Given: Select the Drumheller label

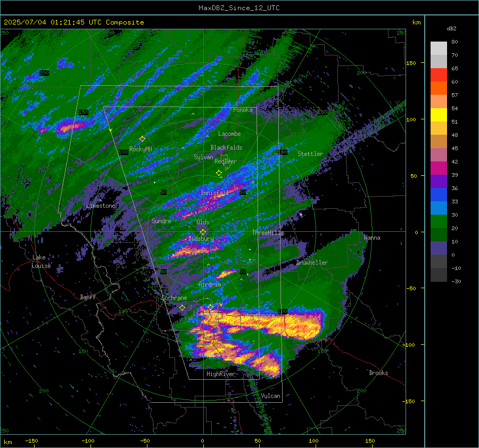Looking at the screenshot, I should click(312, 263).
